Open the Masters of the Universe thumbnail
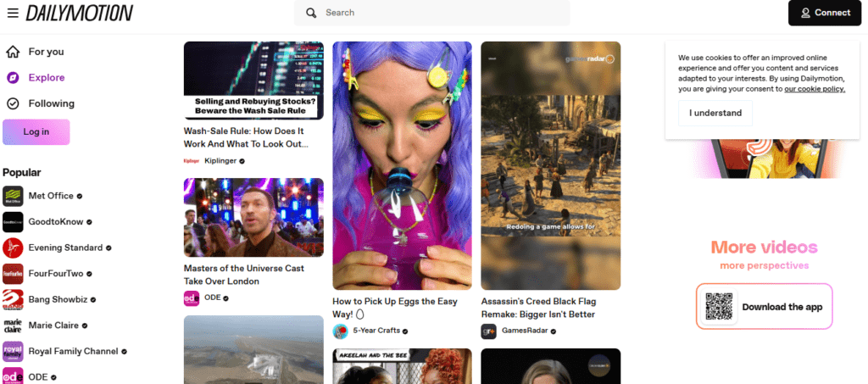 point(253,218)
